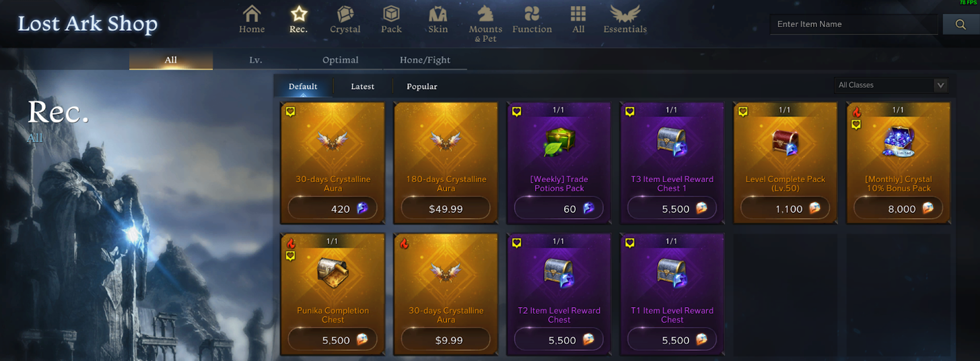This screenshot has height=361, width=980.
Task: Switch to the Lv. tab
Action: tap(256, 60)
